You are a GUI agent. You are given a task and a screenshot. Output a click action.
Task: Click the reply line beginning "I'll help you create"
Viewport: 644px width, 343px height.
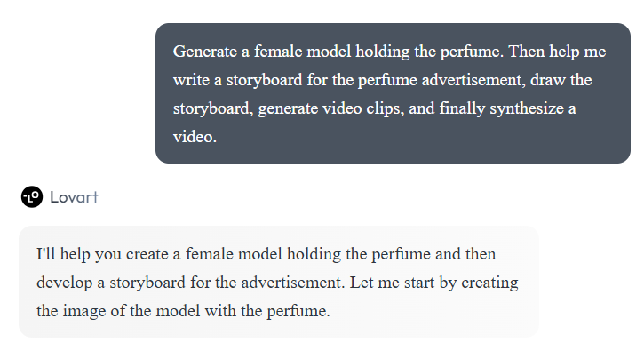(x=266, y=254)
